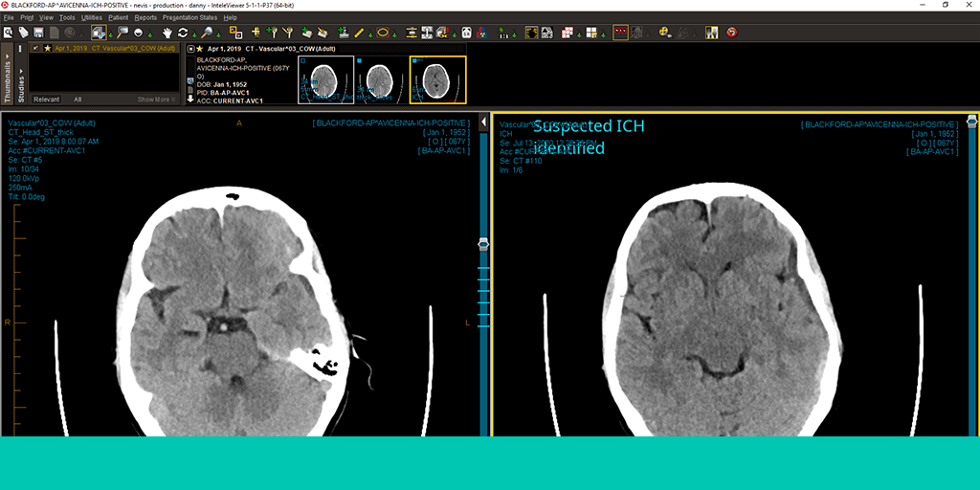The image size is (980, 490).
Task: Open dropdown arrow next to window level tool
Action: [x=111, y=35]
